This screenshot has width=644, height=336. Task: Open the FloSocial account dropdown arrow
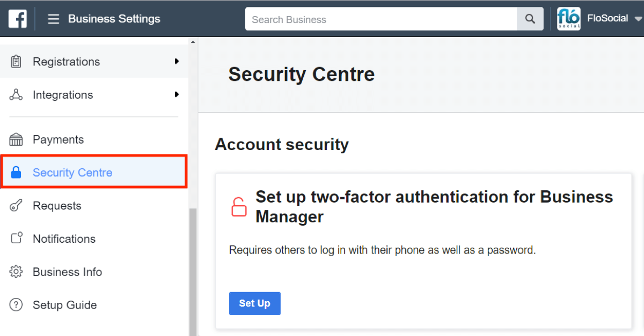pyautogui.click(x=638, y=19)
